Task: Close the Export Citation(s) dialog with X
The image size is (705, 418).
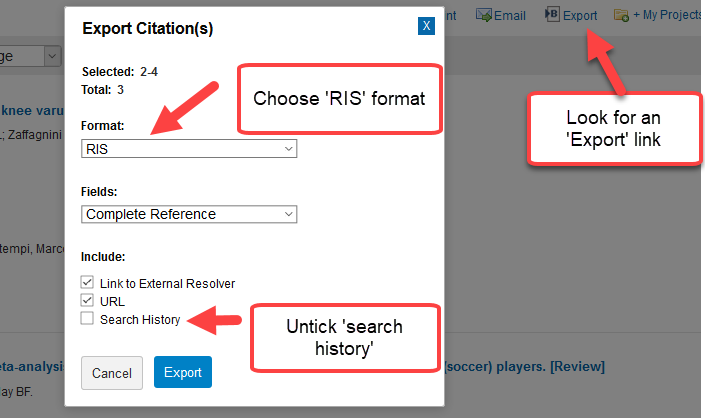Action: coord(426,26)
